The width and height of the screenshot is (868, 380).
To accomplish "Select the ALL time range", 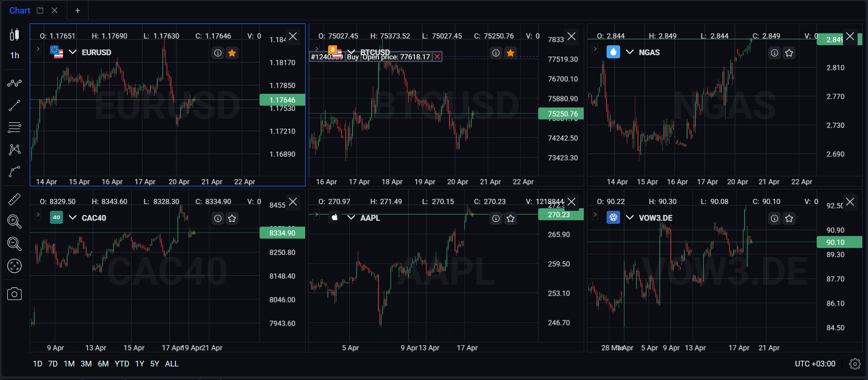I will (172, 364).
